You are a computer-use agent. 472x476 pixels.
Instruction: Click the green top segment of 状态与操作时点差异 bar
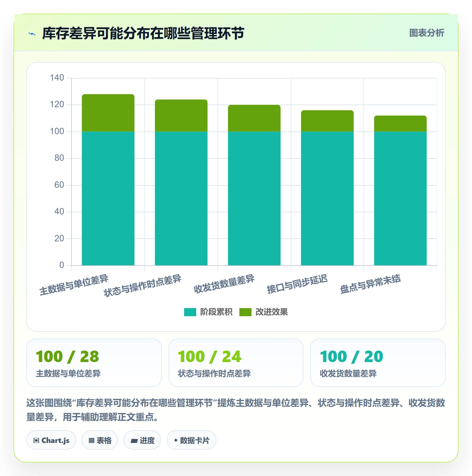click(x=181, y=116)
